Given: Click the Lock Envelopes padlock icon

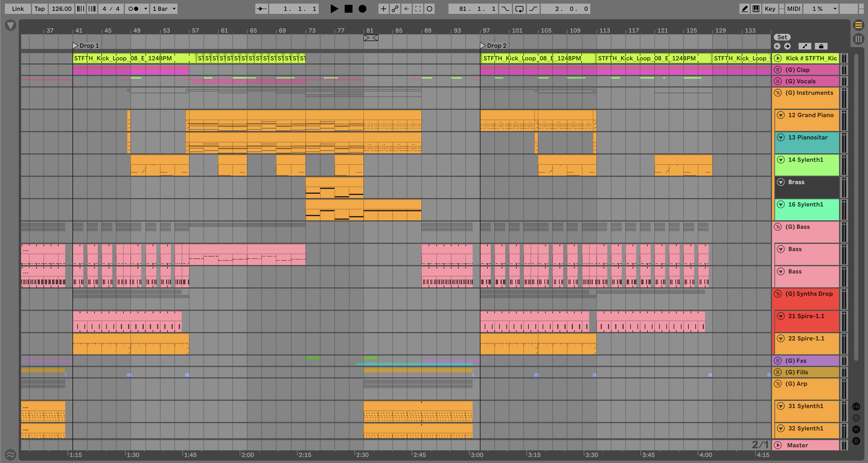Looking at the screenshot, I should (x=821, y=46).
